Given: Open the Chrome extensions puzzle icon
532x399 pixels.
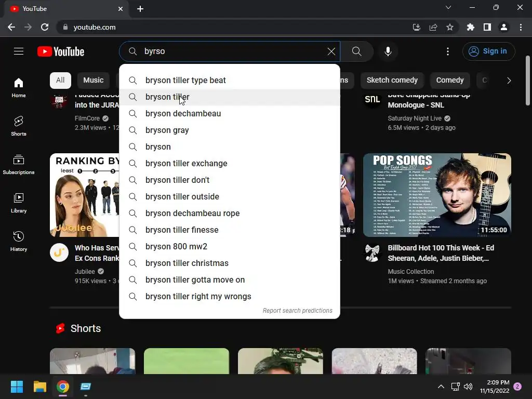Looking at the screenshot, I should 470,27.
